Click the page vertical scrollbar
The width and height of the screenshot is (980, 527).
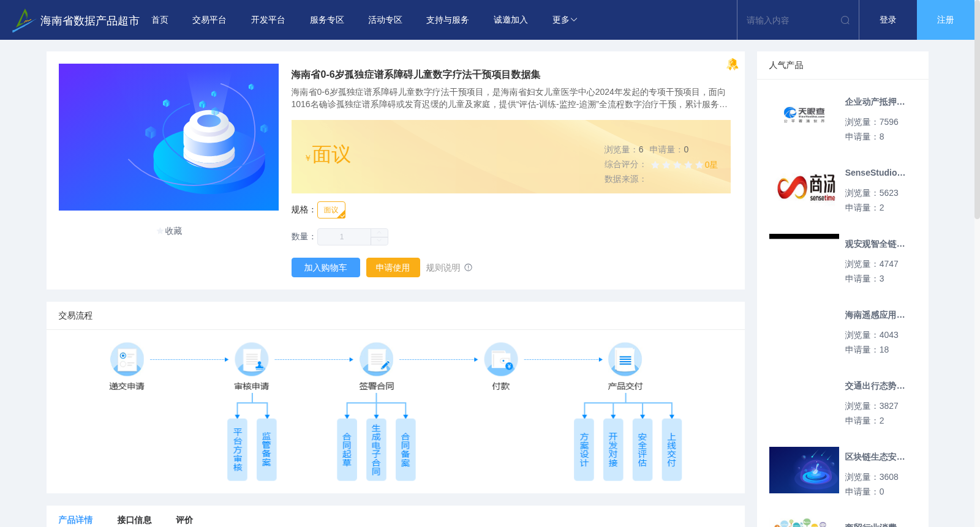[977, 110]
